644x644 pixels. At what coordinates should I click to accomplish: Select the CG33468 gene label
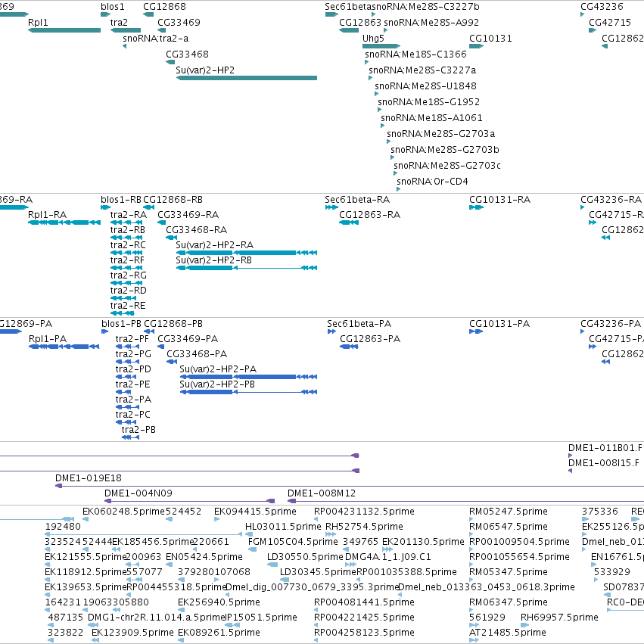point(187,54)
